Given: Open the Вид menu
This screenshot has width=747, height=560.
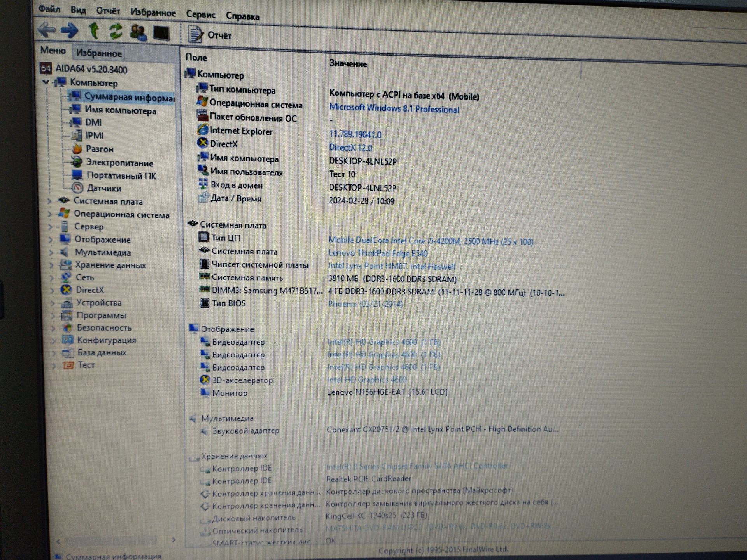Looking at the screenshot, I should (x=78, y=10).
